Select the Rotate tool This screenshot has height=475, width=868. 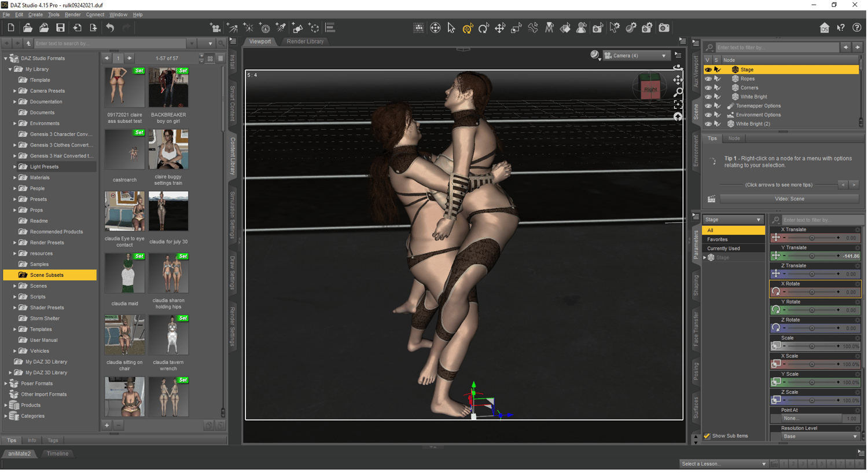click(x=484, y=28)
